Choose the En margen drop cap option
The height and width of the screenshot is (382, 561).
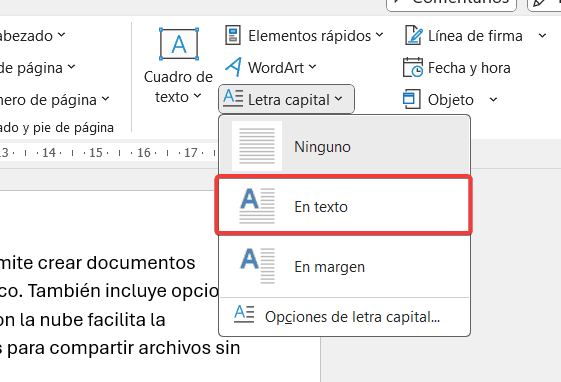coord(344,266)
